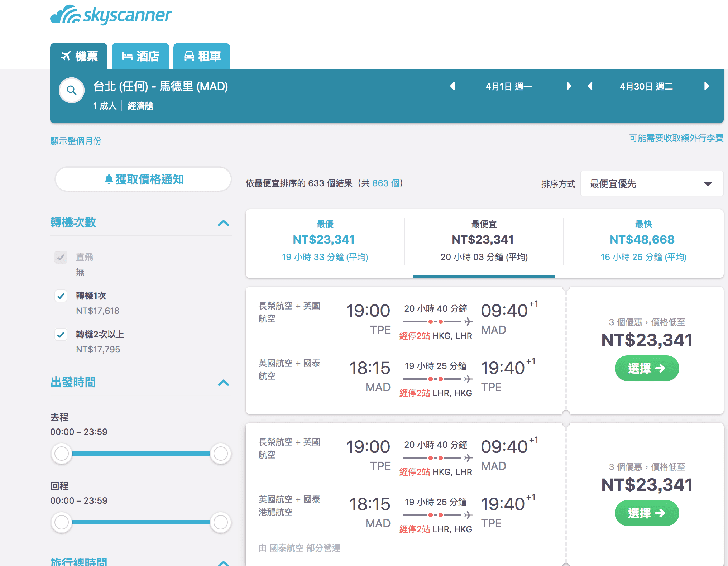Click second result 英國航空 + 國泰港龍航空 label
Screen dimensions: 728x566
pyautogui.click(x=289, y=505)
